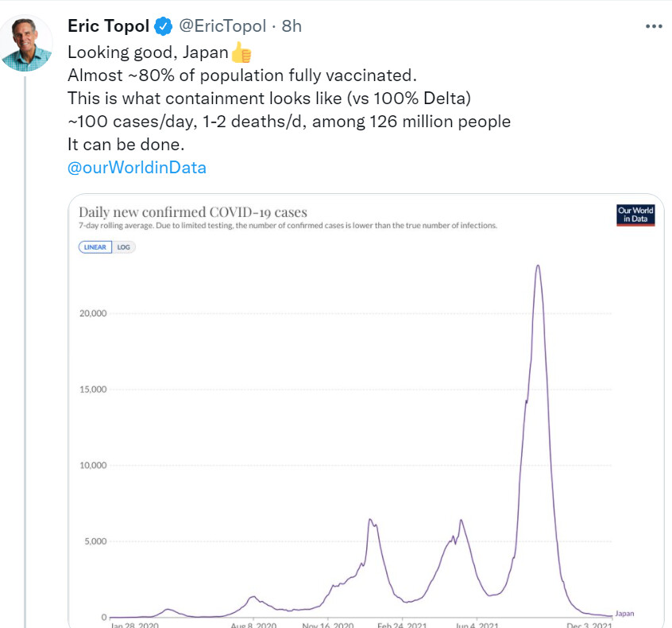Click the Our World in Data logo
The width and height of the screenshot is (672, 628).
(x=635, y=215)
